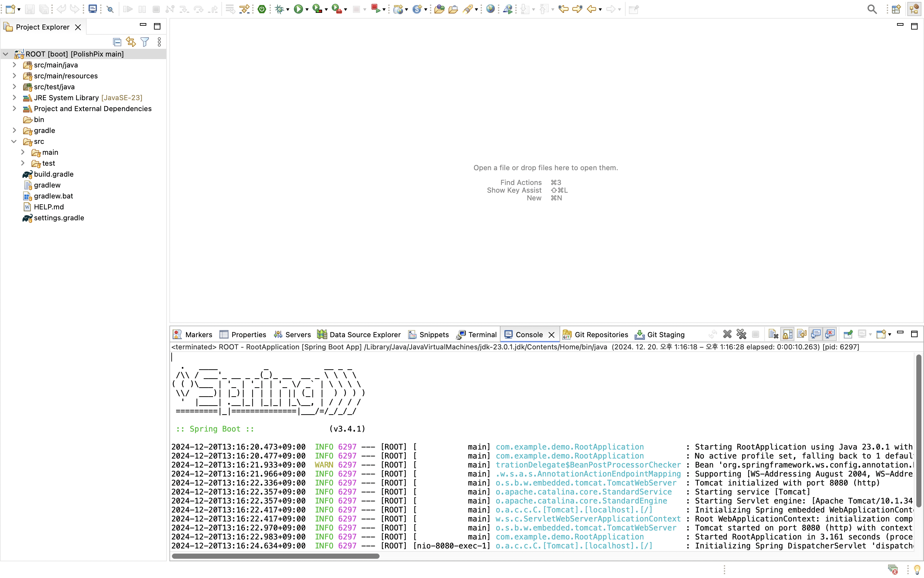Click the New file wizard icon

[10, 9]
